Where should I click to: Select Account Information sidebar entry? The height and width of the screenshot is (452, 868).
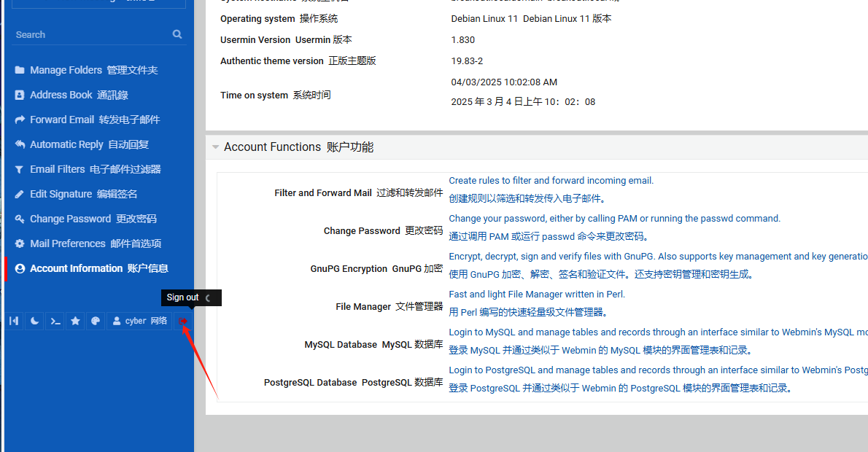click(99, 268)
